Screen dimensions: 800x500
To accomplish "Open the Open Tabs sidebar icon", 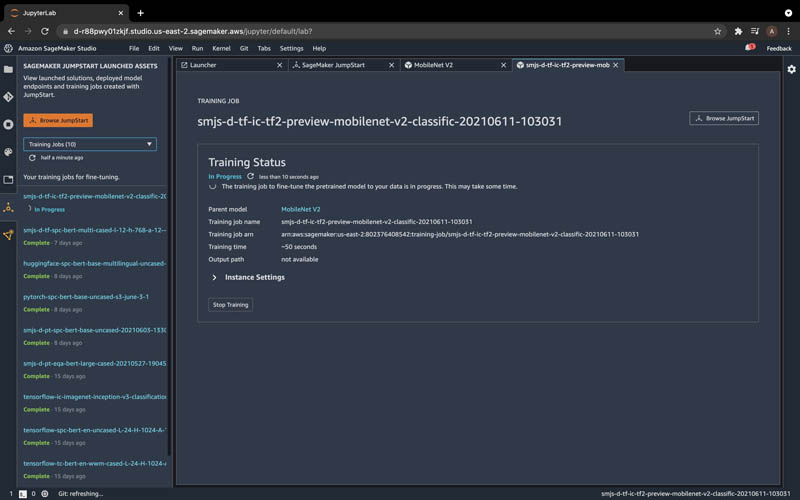I will point(8,180).
